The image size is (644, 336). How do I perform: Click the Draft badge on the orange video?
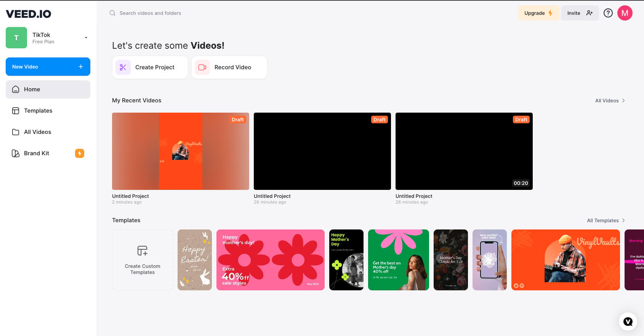(238, 119)
